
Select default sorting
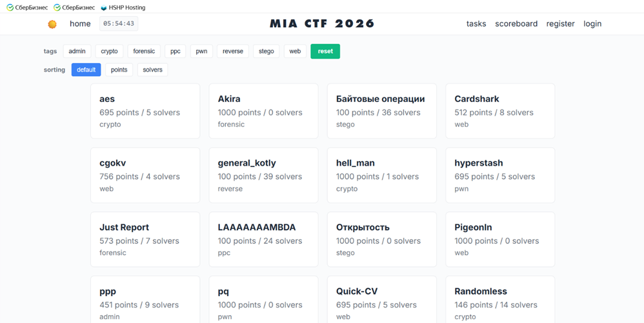coord(86,70)
